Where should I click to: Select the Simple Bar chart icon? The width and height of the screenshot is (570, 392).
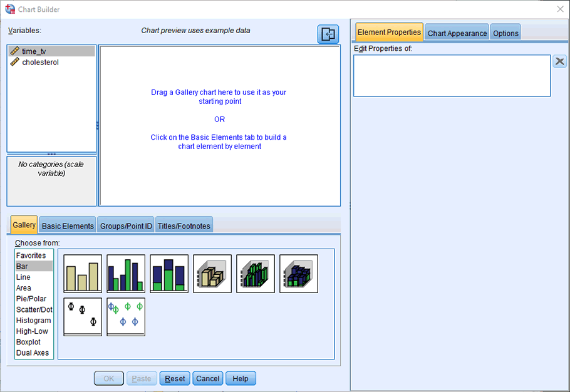pyautogui.click(x=82, y=274)
